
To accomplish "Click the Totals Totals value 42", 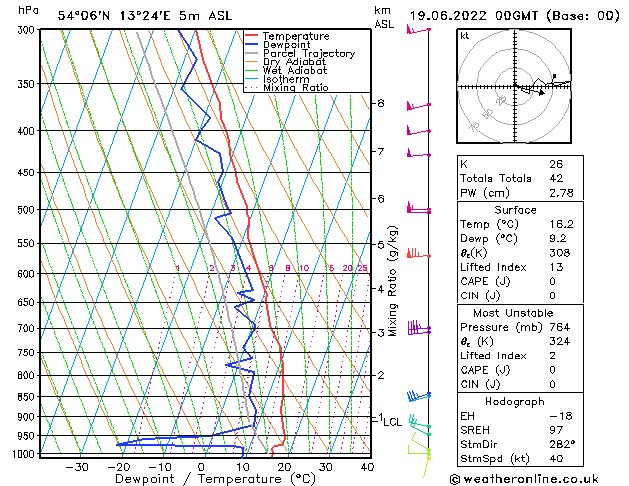I will click(x=556, y=178).
